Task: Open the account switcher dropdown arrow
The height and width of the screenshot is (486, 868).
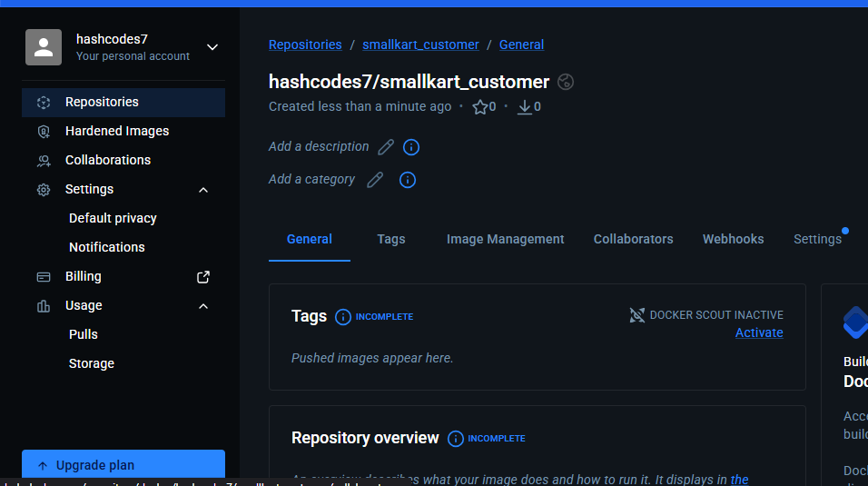Action: (212, 47)
